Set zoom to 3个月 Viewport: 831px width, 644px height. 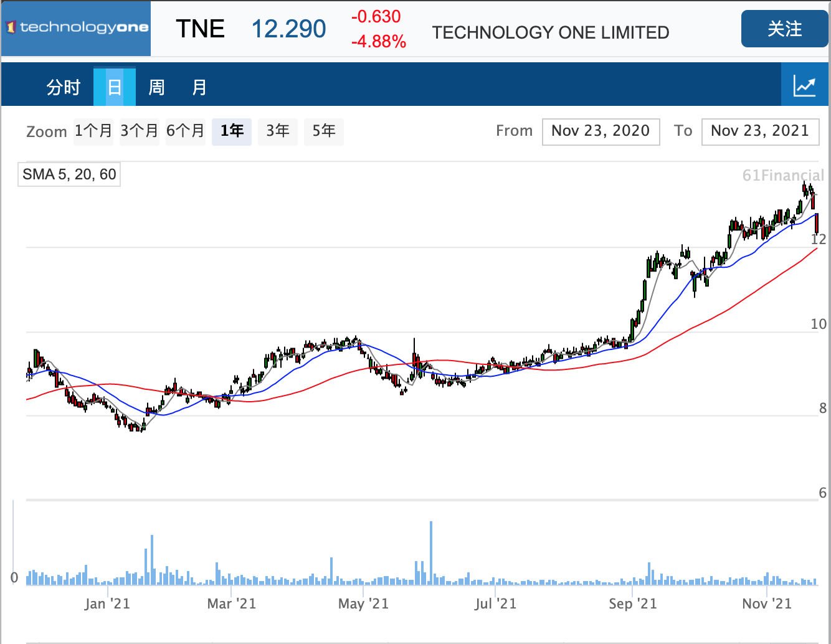tap(140, 131)
